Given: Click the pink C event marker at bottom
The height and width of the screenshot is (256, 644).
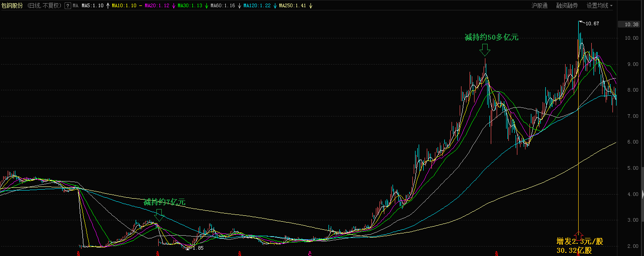Looking at the screenshot, I should pos(310,253).
